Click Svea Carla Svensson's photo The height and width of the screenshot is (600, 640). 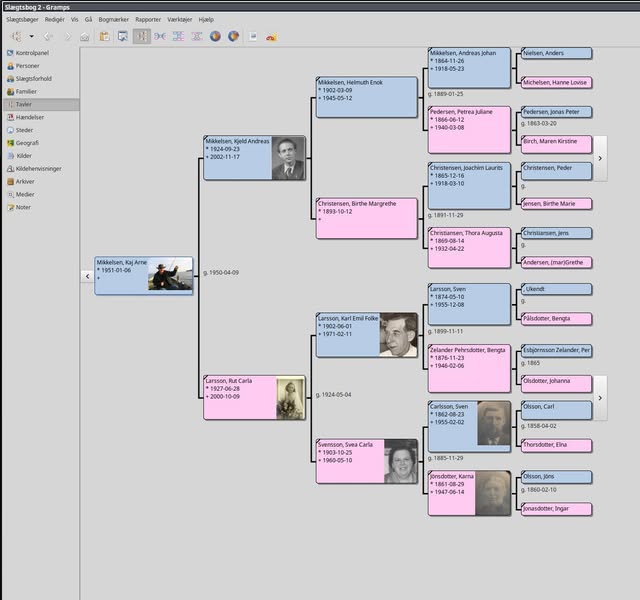pyautogui.click(x=401, y=462)
